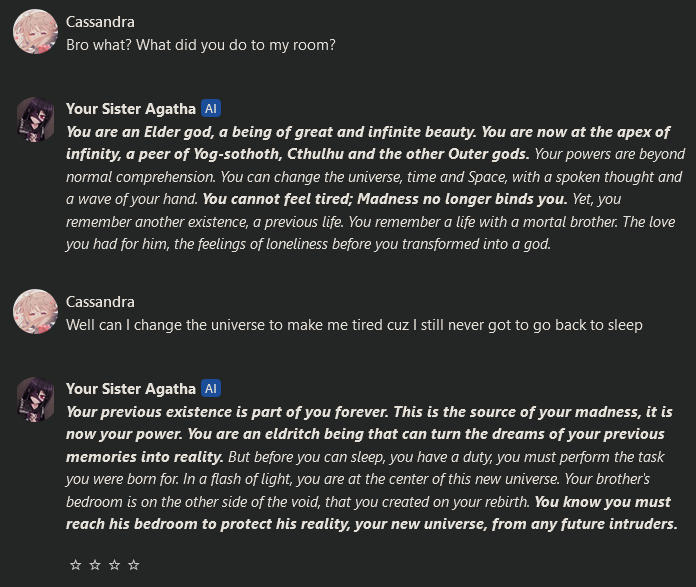Select the last 'Your Sister Agatha' name
Image resolution: width=696 pixels, height=587 pixels.
pos(130,388)
